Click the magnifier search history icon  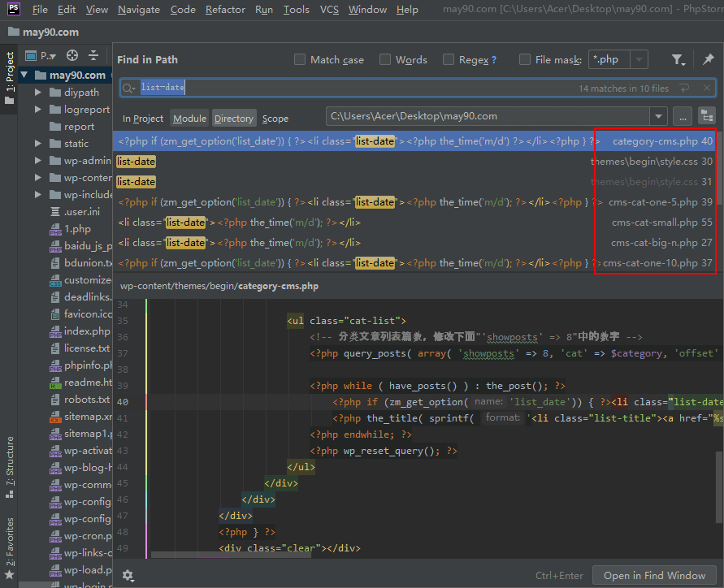129,88
